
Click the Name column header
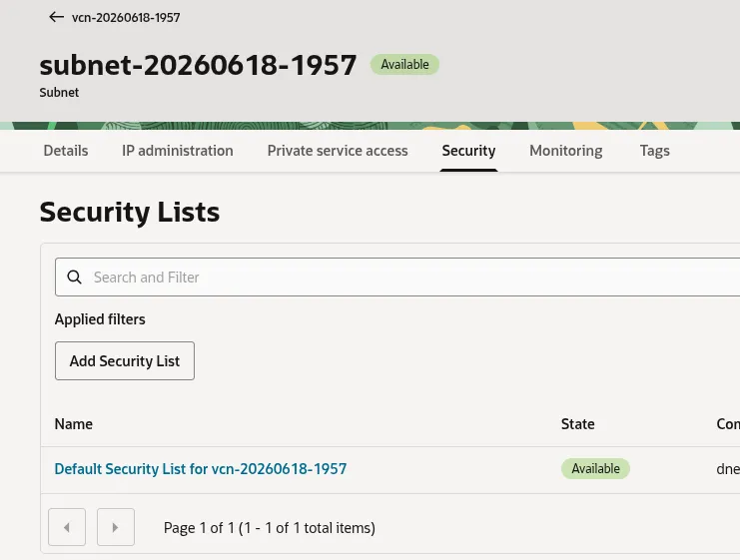pos(74,423)
